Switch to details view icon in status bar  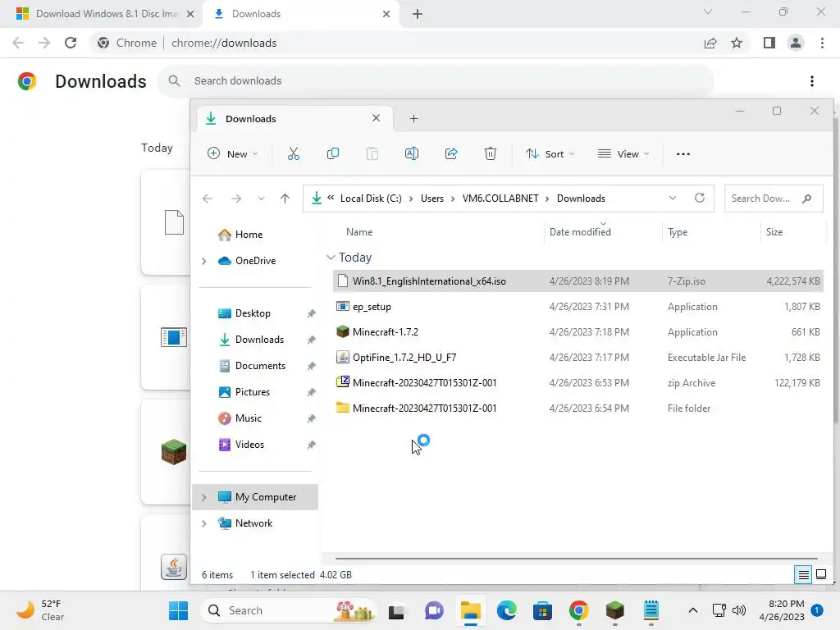tap(804, 575)
